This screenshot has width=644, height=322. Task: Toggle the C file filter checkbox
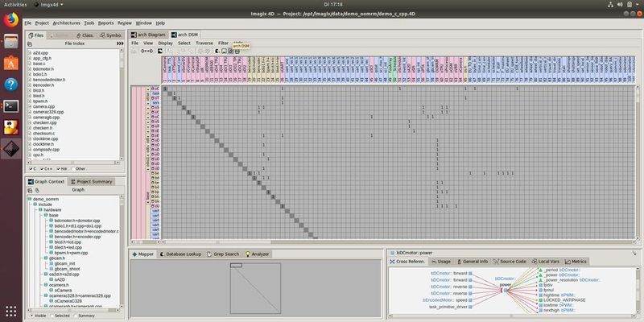[31, 169]
